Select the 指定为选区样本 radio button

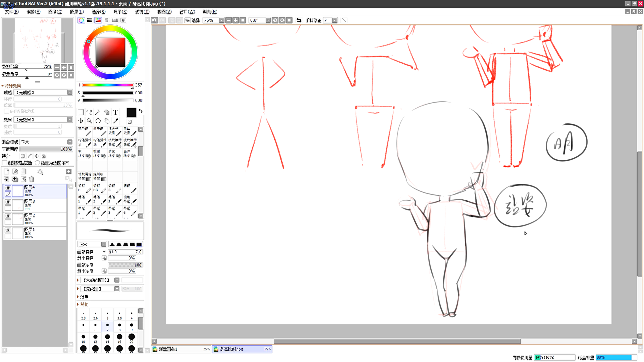(x=37, y=163)
